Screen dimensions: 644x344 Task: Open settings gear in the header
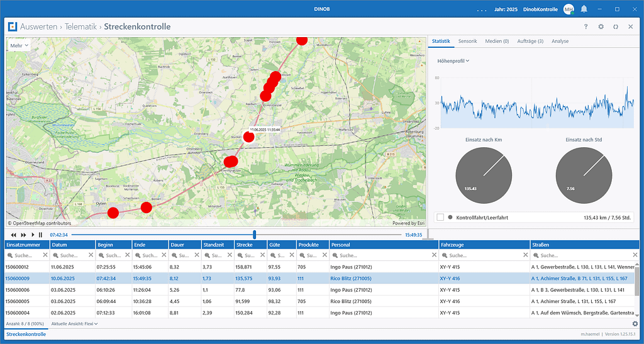pyautogui.click(x=601, y=27)
